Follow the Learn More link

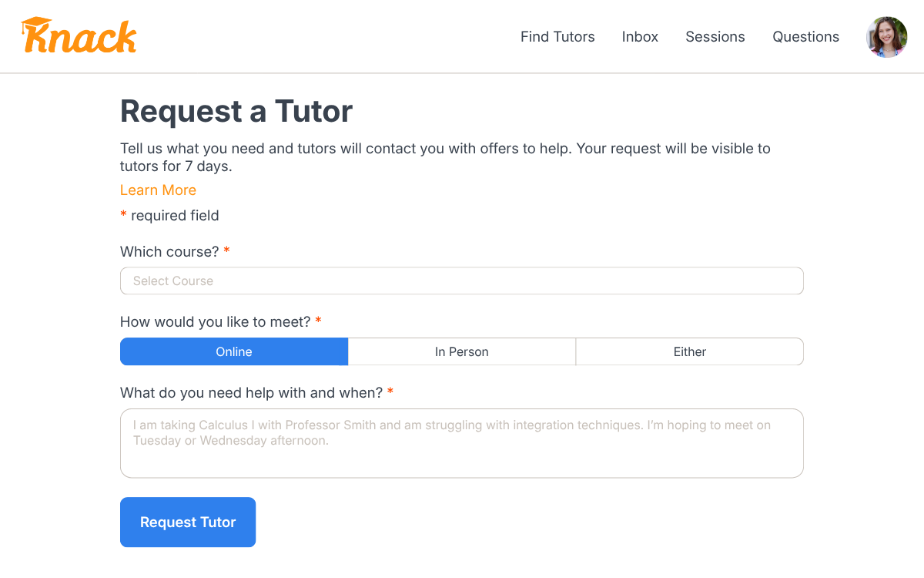coord(158,190)
